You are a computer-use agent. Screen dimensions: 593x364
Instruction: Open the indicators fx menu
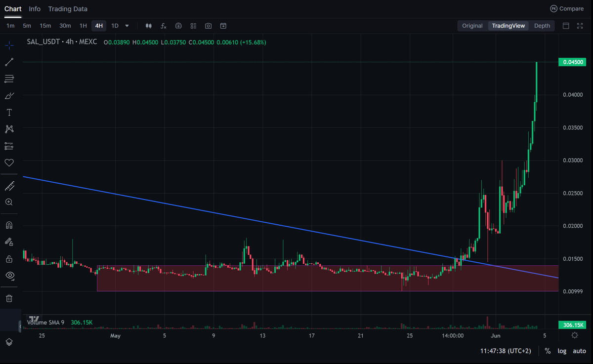point(164,26)
